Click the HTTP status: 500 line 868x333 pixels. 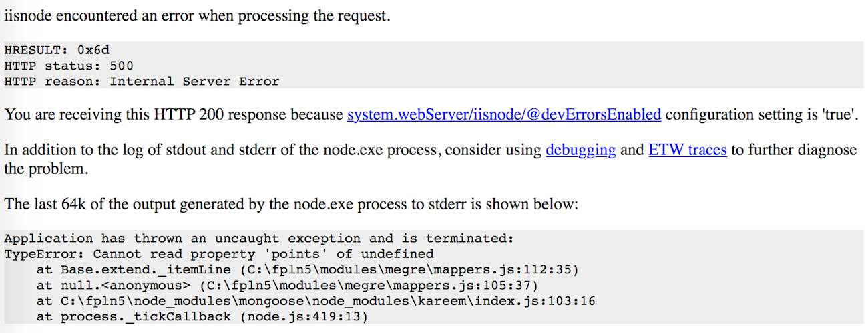(x=69, y=66)
